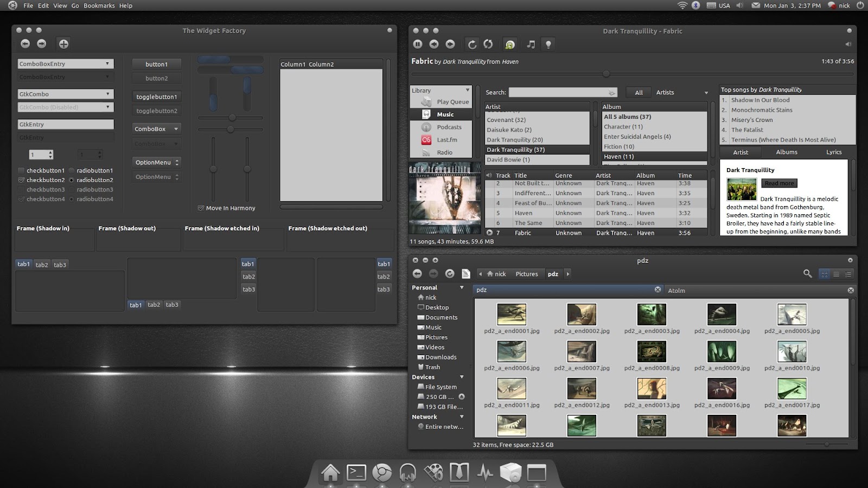
Task: Select radiobutton1
Action: [x=71, y=170]
